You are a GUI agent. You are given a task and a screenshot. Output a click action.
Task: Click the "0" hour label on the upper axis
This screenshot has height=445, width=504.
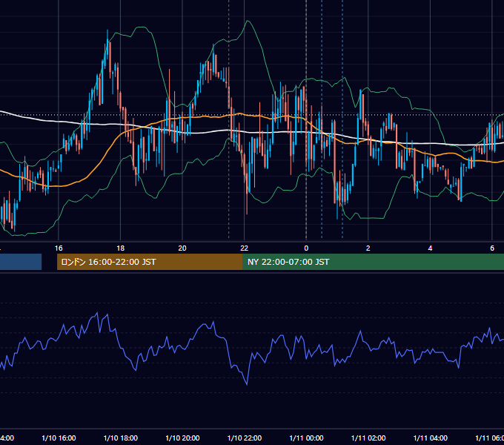click(306, 248)
